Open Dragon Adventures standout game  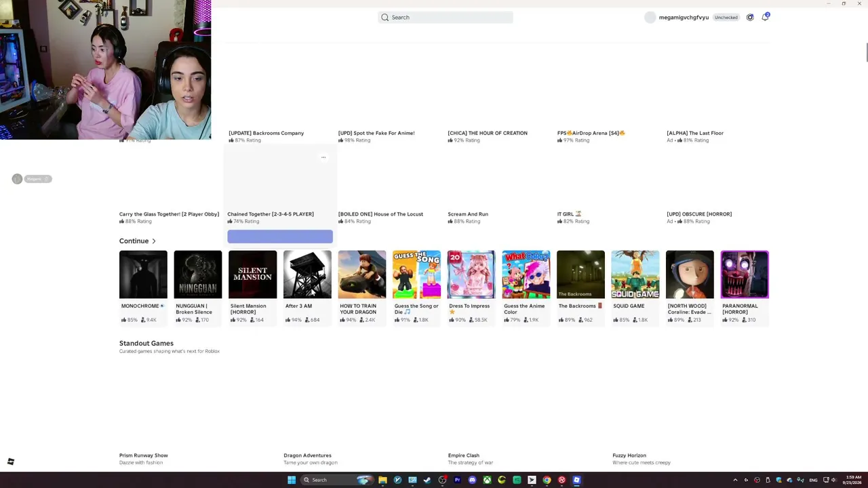(307, 455)
